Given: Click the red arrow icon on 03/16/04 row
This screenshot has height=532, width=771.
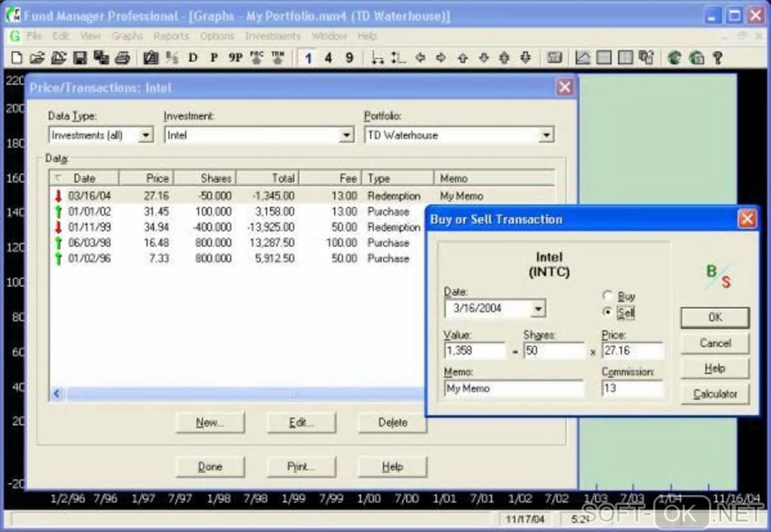Looking at the screenshot, I should (58, 196).
